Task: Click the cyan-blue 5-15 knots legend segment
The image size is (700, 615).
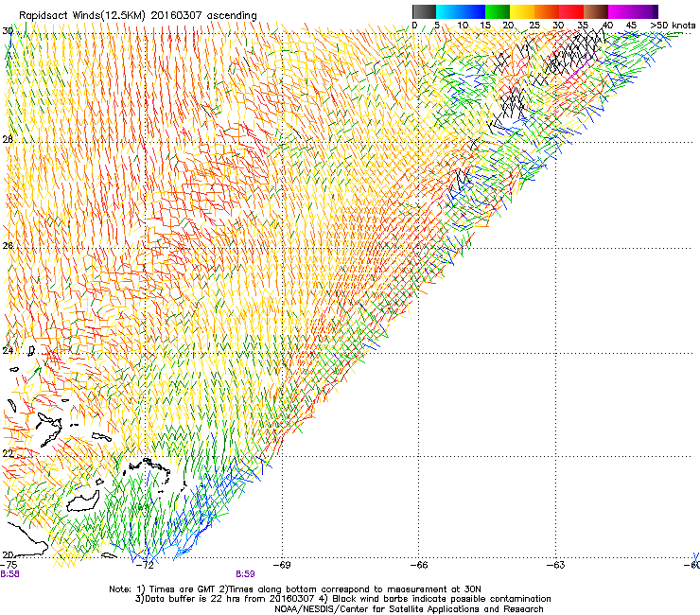Action: click(461, 11)
